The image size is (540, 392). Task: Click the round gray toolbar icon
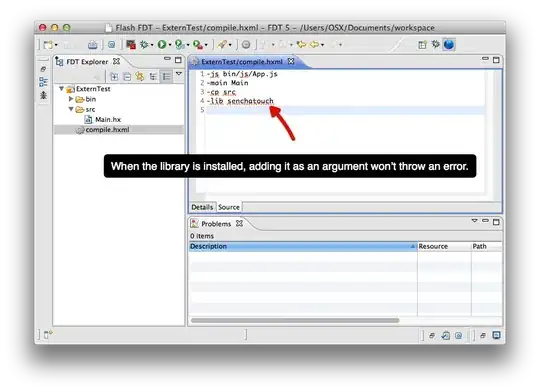click(246, 44)
